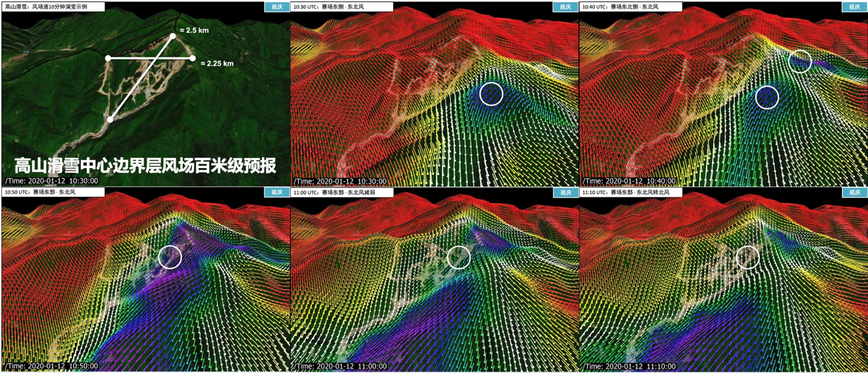Click the white circle marker in 10:30 UTC panel

(491, 94)
